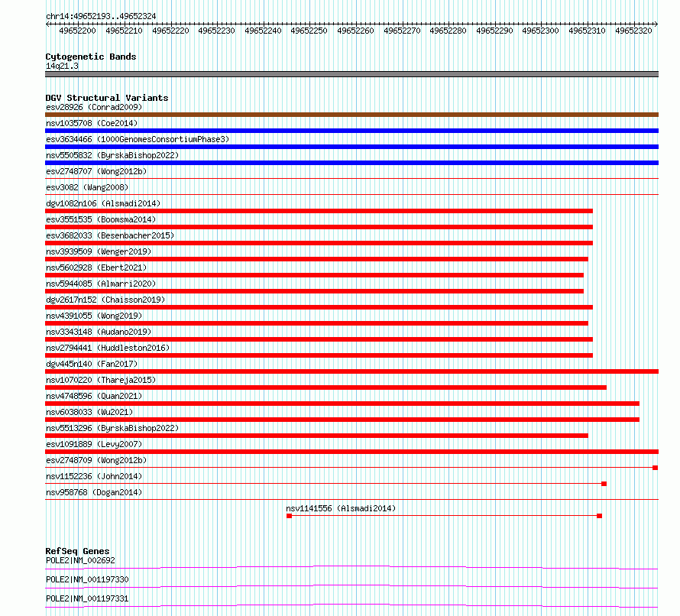
Task: Click the Cytogenetic Bands track heading
Action: [91, 57]
